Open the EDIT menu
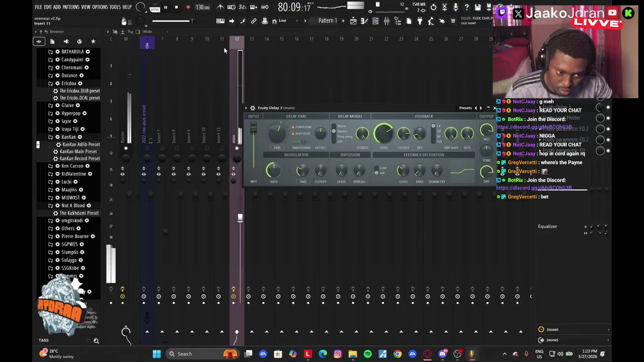 coord(48,7)
